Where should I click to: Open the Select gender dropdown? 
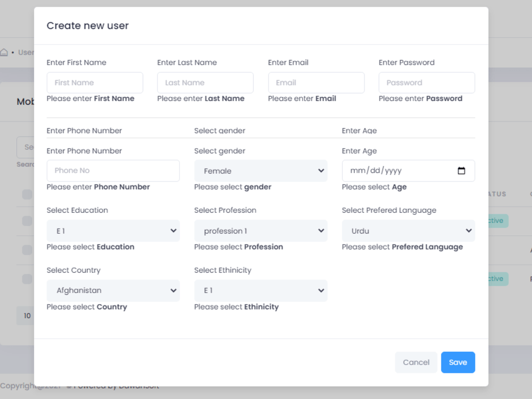(x=261, y=170)
